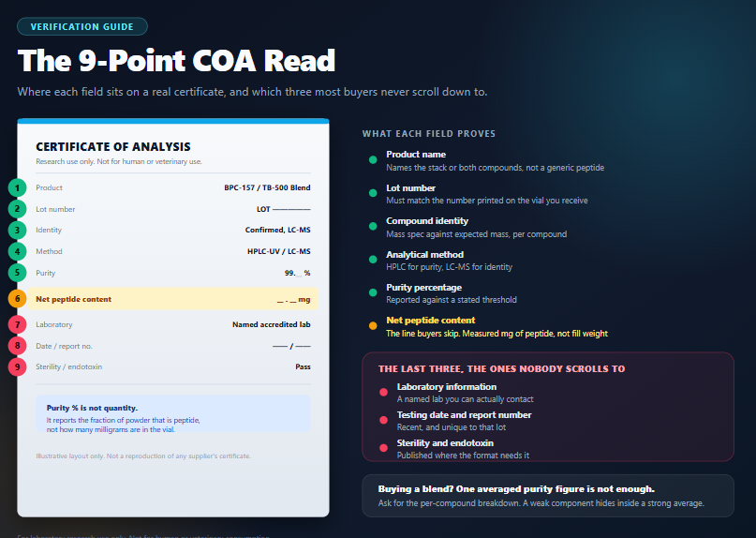Select the number 4 Method badge
The width and height of the screenshot is (756, 538).
18,251
